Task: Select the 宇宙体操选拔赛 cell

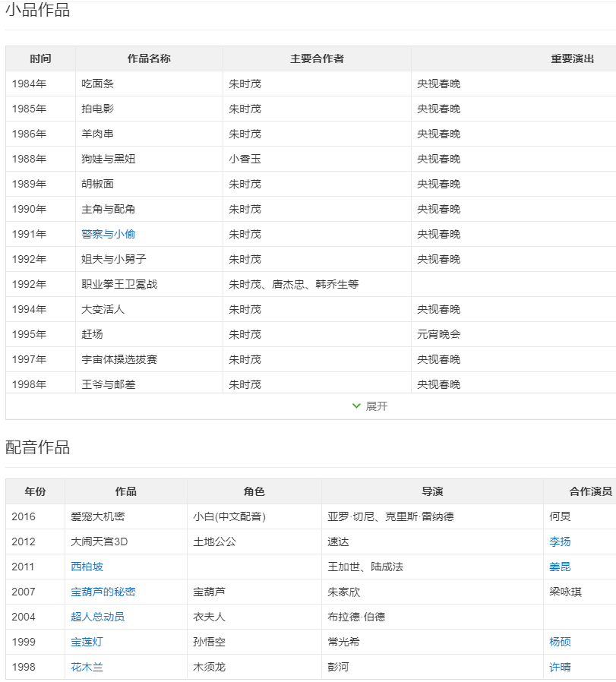Action: pos(149,360)
